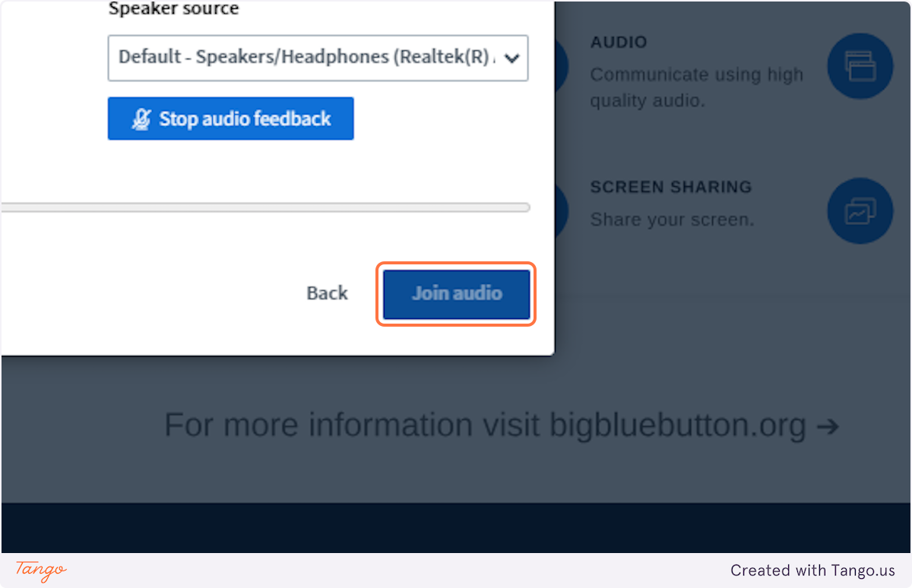Click the muted speaker icon on Stop audio feedback
The width and height of the screenshot is (912, 588).
(141, 119)
